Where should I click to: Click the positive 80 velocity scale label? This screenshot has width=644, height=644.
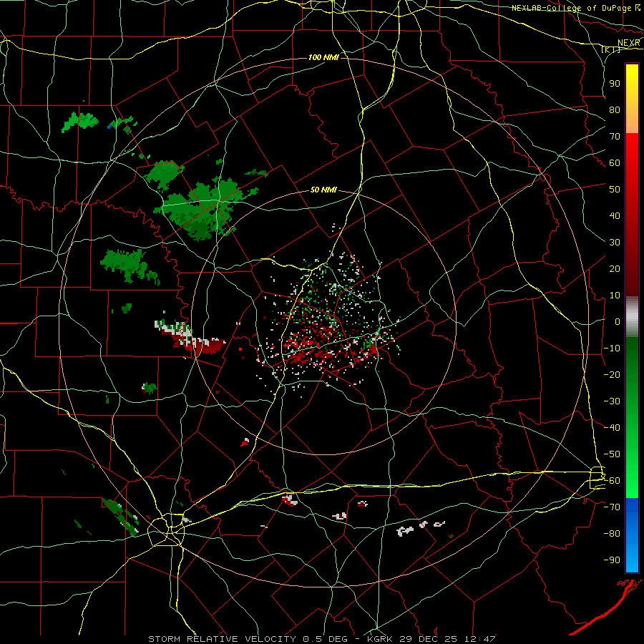coord(615,109)
